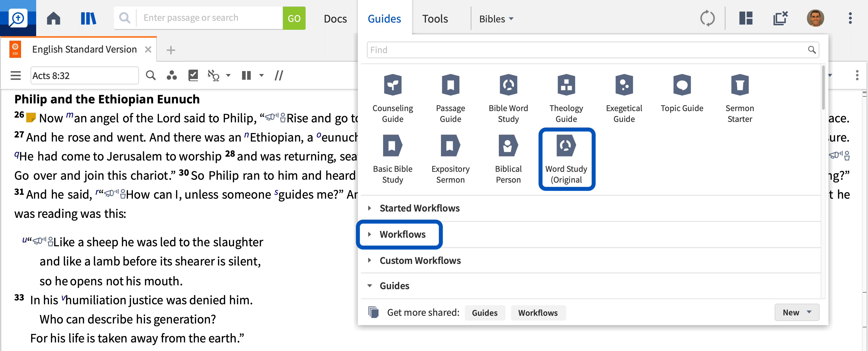868x351 pixels.
Task: Click the shared documents stack icon
Action: (x=373, y=312)
